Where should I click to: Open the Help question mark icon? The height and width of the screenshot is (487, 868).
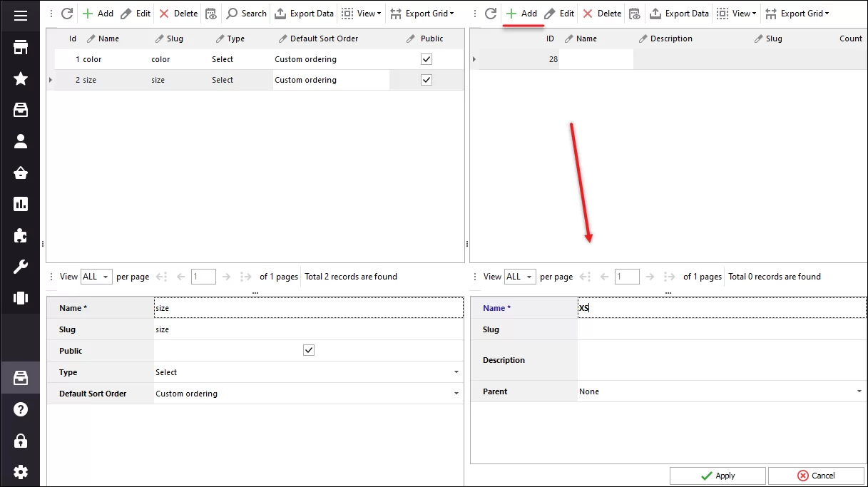[19, 409]
